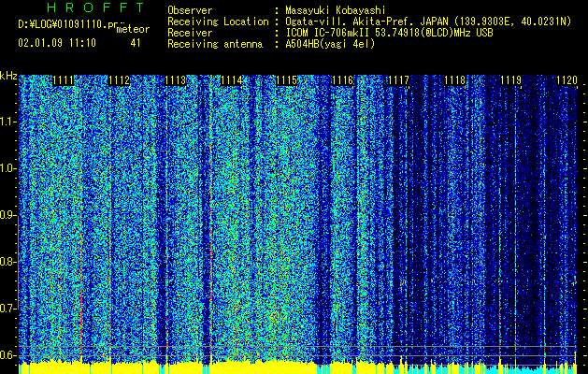588x374 pixels.
Task: Click the 1111 time marker
Action: click(x=63, y=80)
